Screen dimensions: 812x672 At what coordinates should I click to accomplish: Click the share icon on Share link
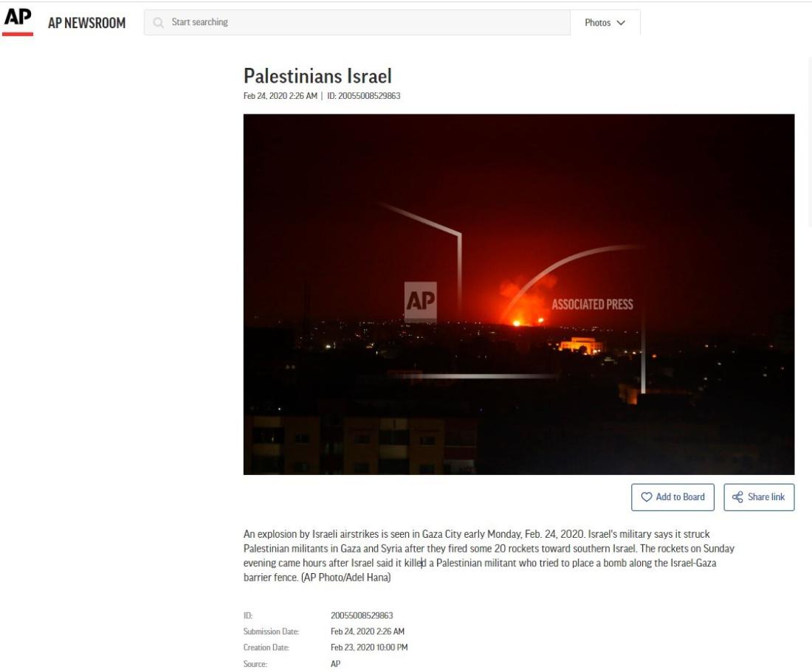coord(737,497)
